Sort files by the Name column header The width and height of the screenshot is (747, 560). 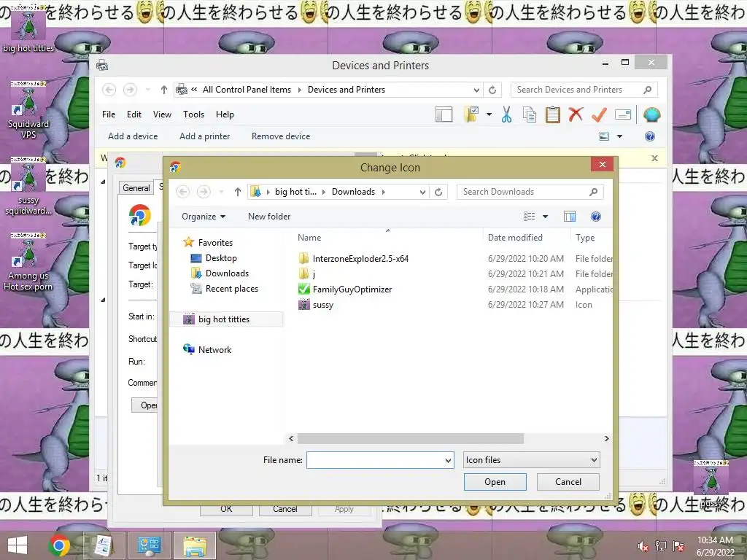click(309, 238)
